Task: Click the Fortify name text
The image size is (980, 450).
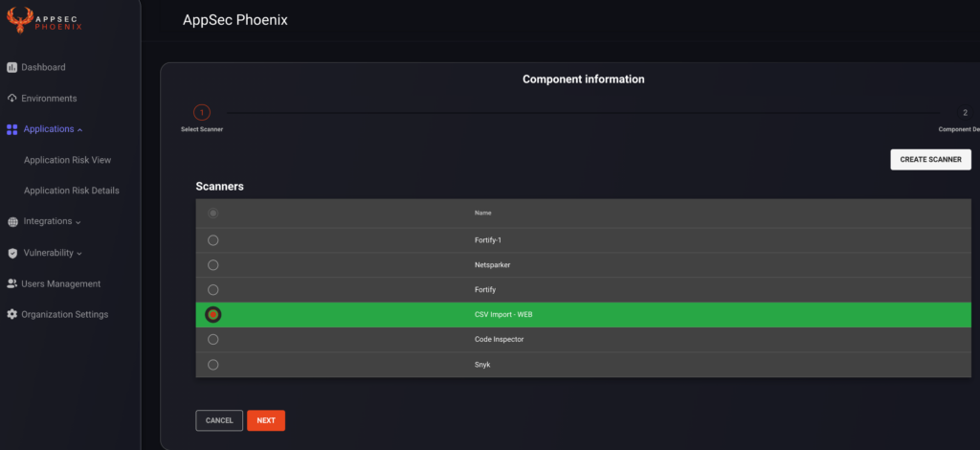Action: pos(485,290)
